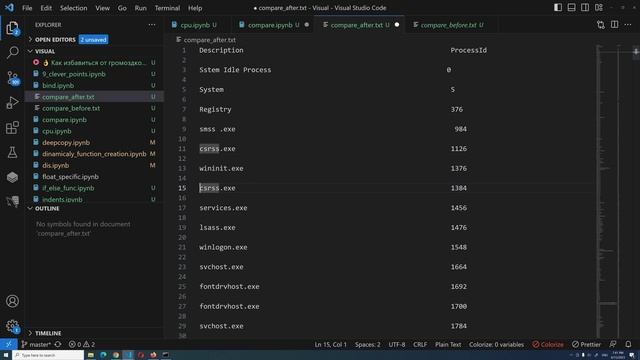The image size is (640, 360).
Task: Change end of line sequence CRLF
Action: [420, 344]
